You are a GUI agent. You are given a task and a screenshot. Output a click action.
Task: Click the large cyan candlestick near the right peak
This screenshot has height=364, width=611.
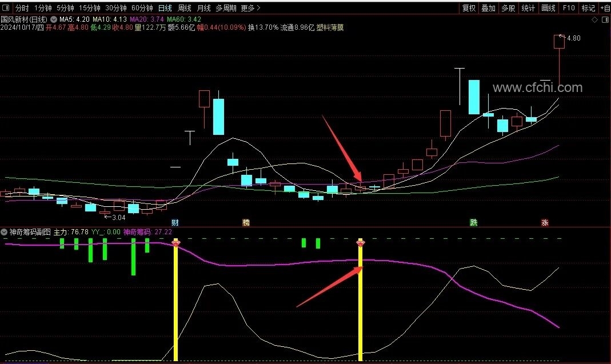click(474, 97)
